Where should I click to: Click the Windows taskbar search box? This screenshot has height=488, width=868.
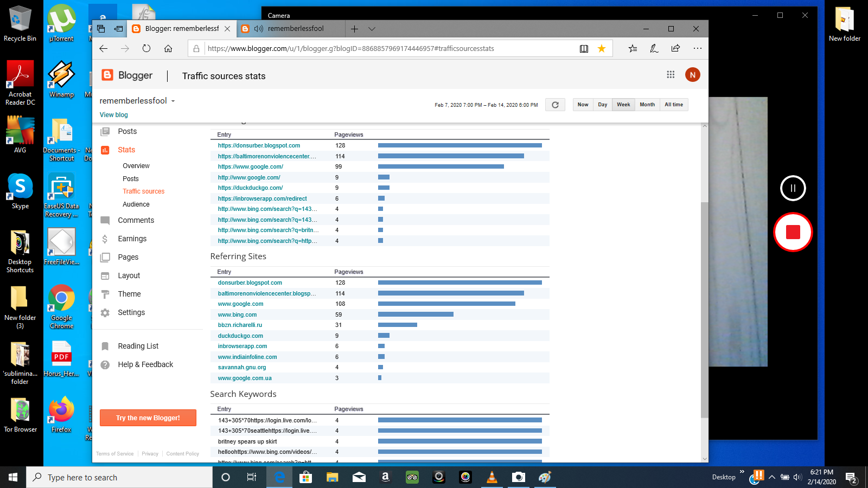pyautogui.click(x=119, y=477)
